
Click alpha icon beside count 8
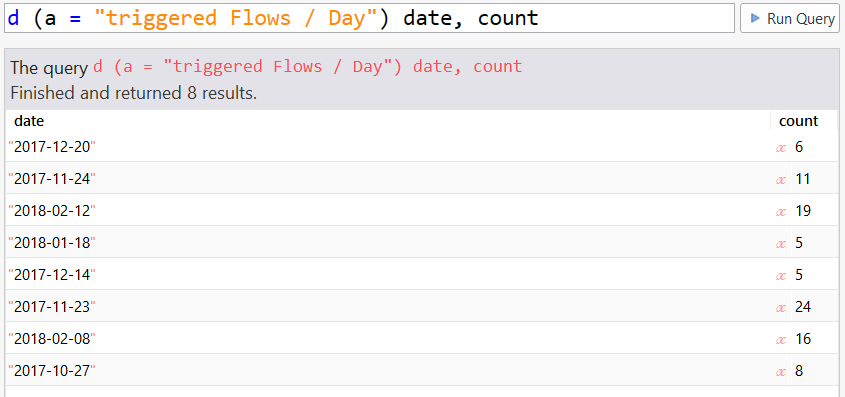[781, 372]
